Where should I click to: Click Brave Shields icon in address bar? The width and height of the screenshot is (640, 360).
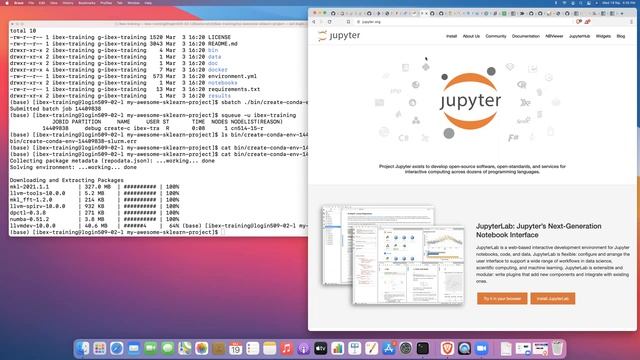(x=579, y=22)
